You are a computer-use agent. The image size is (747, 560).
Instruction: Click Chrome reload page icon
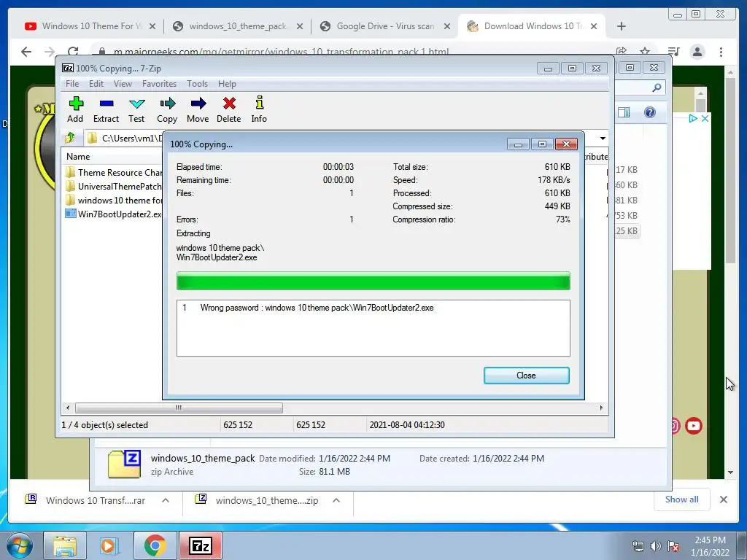pos(73,52)
